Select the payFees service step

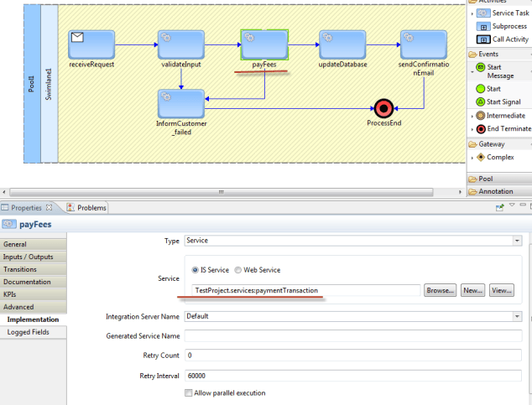[x=264, y=44]
